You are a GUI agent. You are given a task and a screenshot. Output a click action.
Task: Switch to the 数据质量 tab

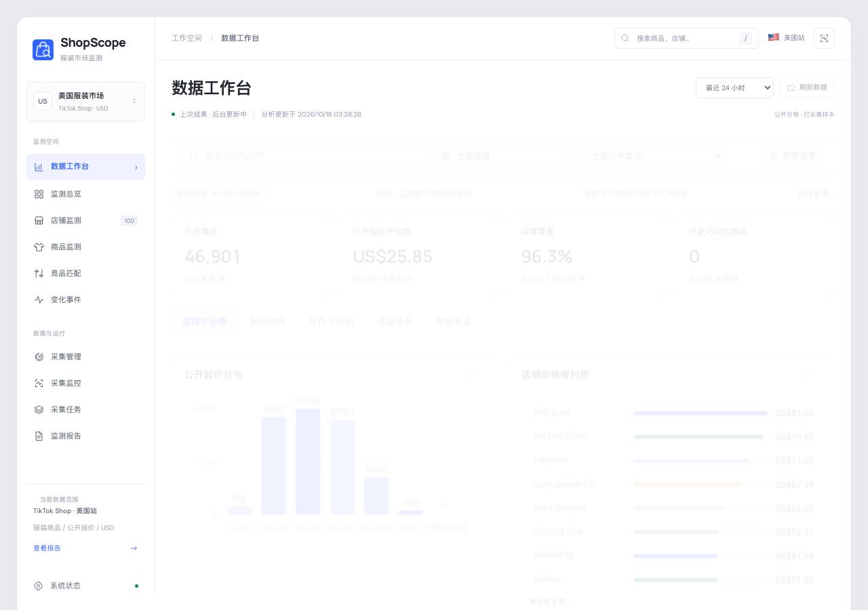tap(454, 321)
